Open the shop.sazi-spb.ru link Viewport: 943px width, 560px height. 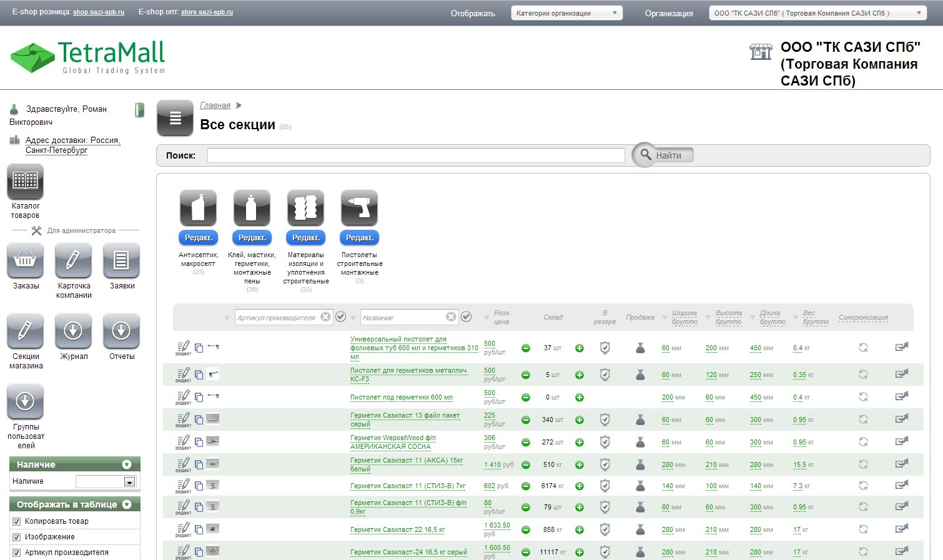[99, 12]
